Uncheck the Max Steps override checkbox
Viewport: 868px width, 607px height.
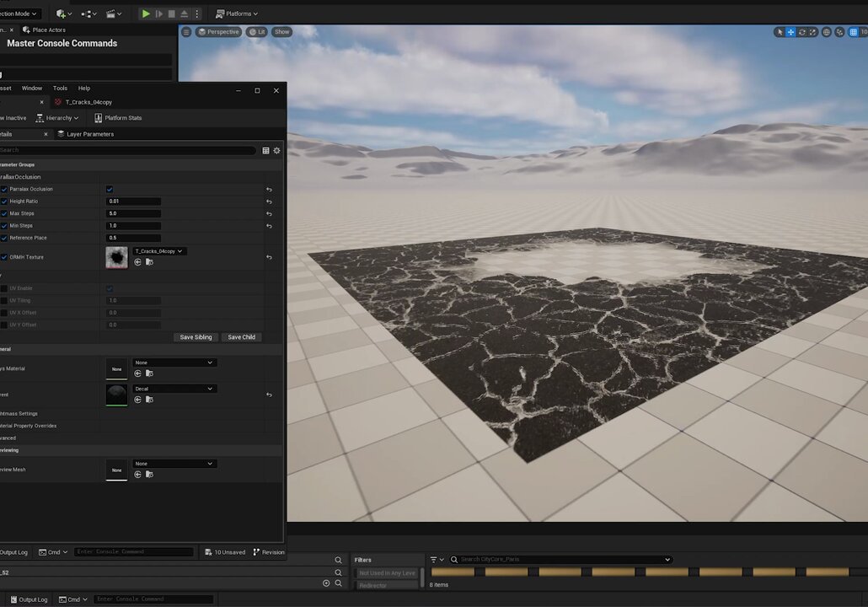tap(4, 214)
